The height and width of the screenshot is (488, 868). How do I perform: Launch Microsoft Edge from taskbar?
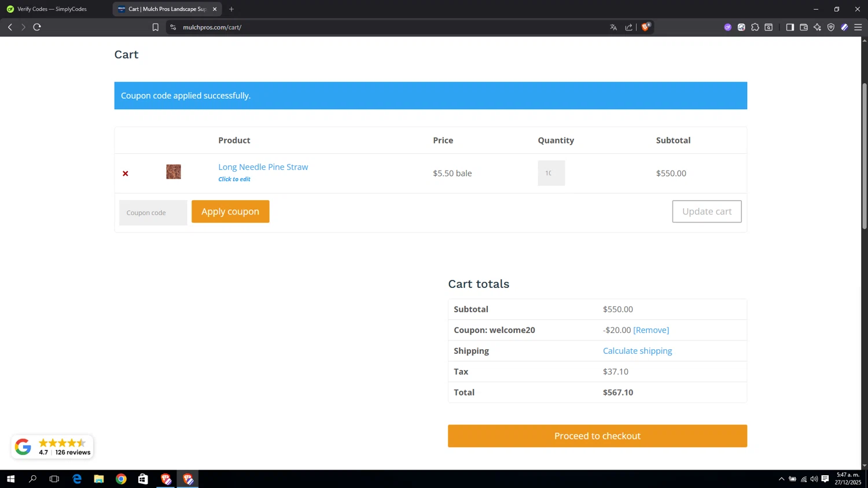coord(77,479)
